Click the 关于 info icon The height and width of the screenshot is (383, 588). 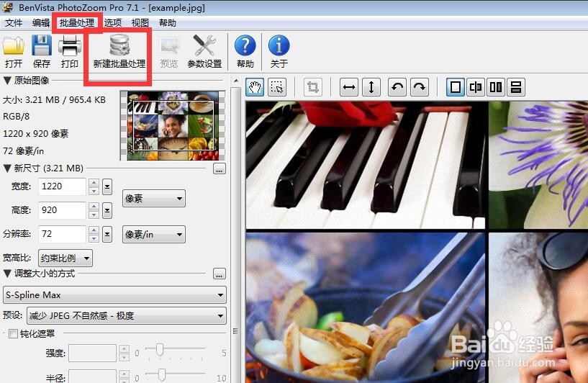point(279,51)
